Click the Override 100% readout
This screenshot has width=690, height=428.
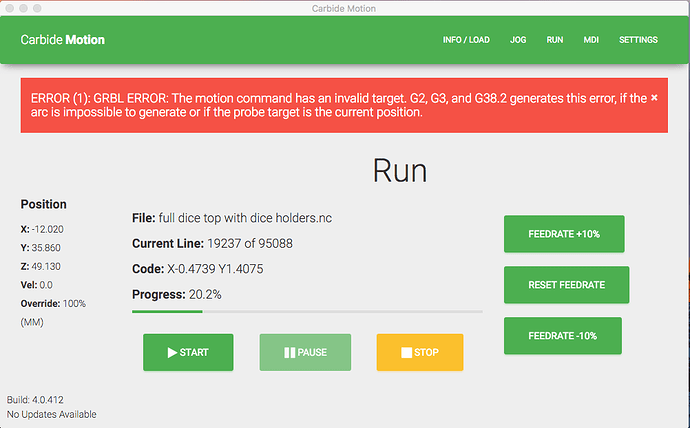[x=53, y=304]
